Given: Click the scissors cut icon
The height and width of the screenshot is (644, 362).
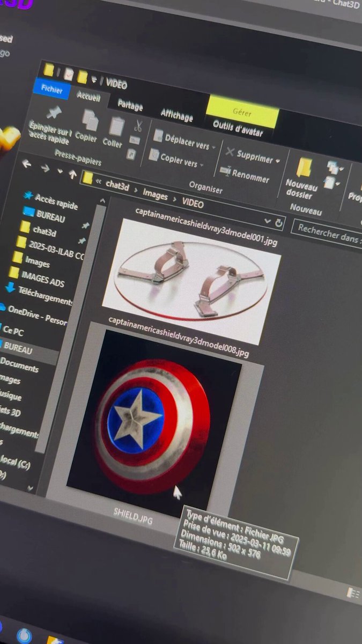Looking at the screenshot, I should [138, 126].
